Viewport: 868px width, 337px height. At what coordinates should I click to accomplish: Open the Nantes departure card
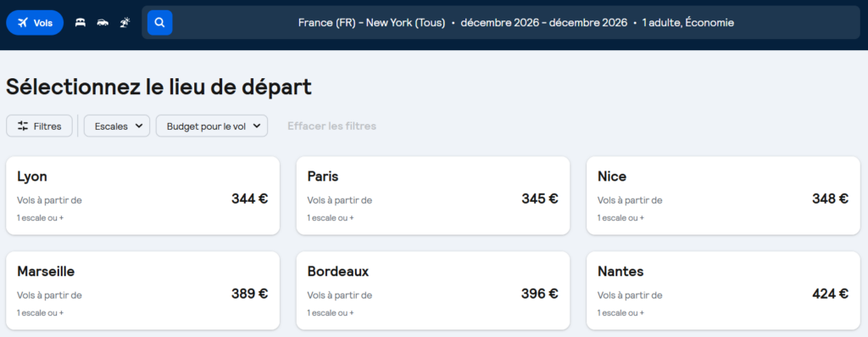tap(723, 291)
